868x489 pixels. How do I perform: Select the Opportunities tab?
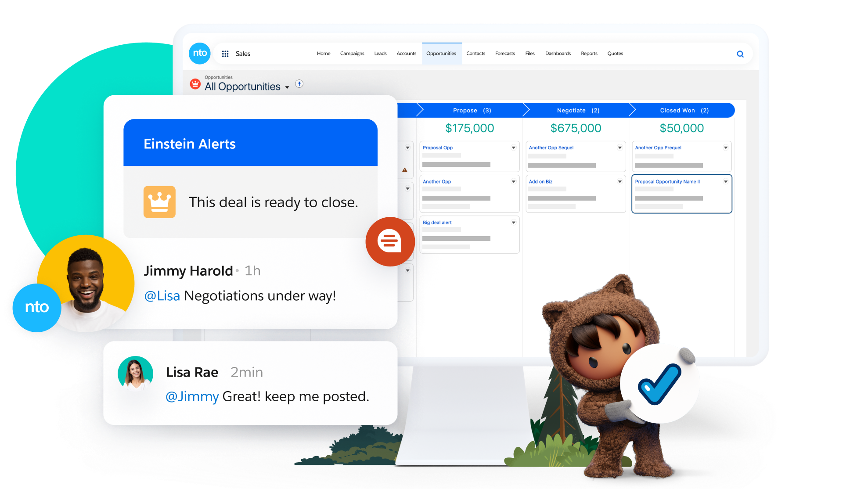(x=441, y=54)
